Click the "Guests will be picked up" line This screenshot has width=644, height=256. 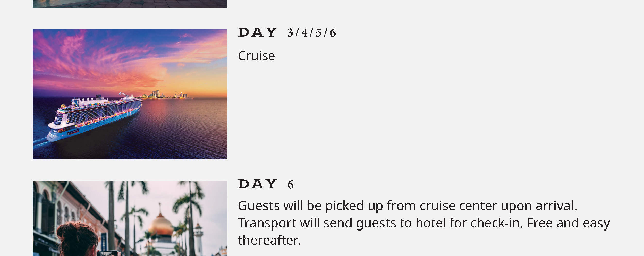coord(407,206)
